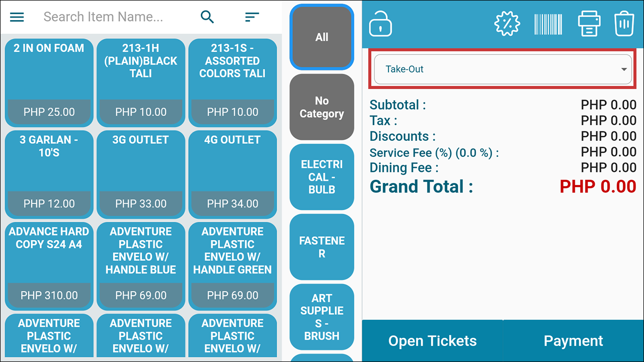Click the barcode scanner icon
This screenshot has width=644, height=362.
point(548,24)
